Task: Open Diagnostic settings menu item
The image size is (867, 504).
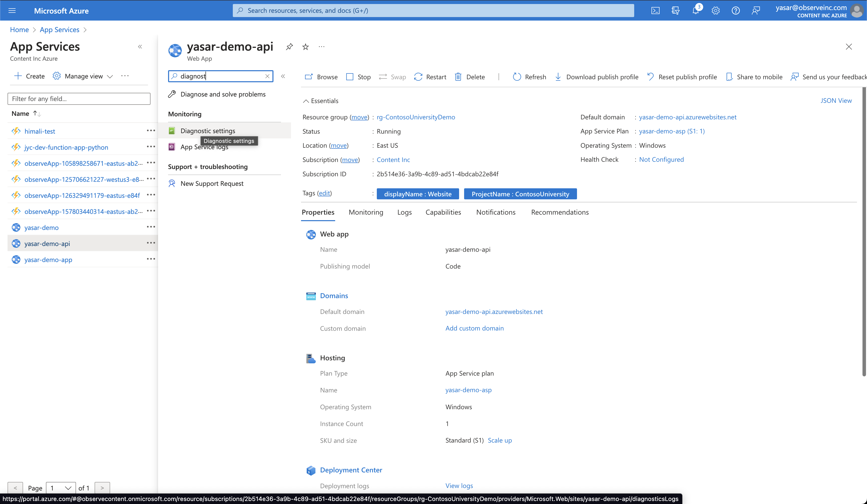Action: point(208,131)
